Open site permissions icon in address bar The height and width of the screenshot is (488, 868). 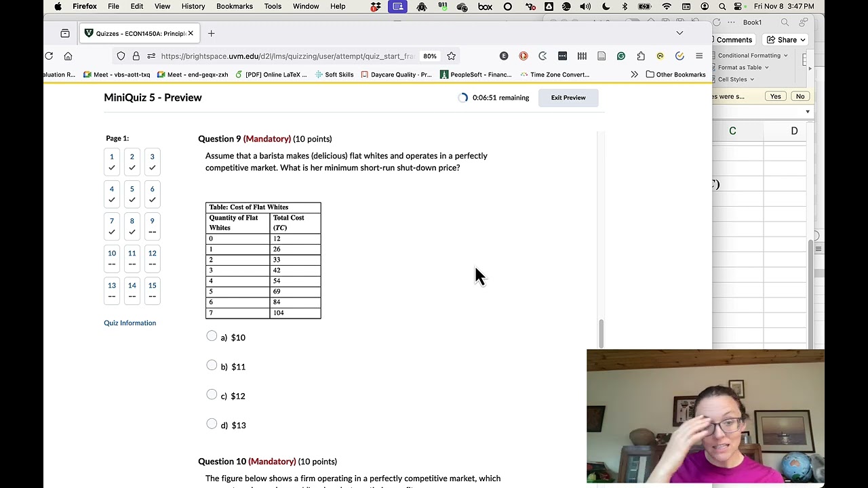[151, 56]
